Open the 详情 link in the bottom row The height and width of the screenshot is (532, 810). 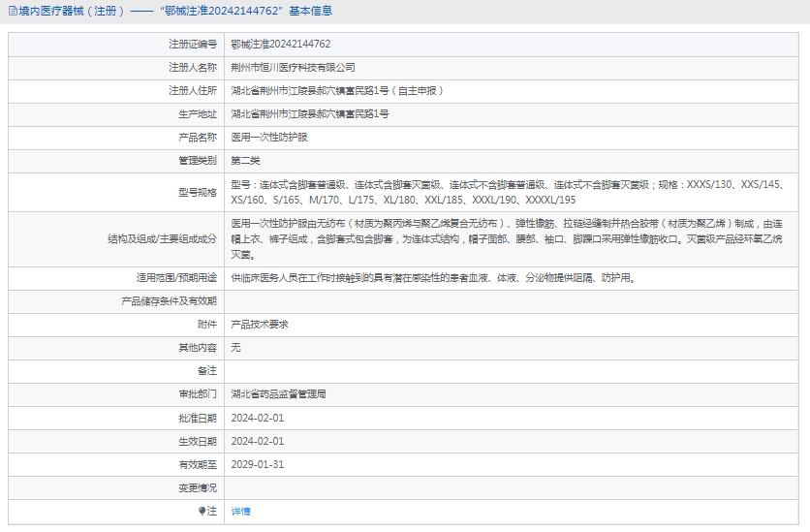(240, 511)
